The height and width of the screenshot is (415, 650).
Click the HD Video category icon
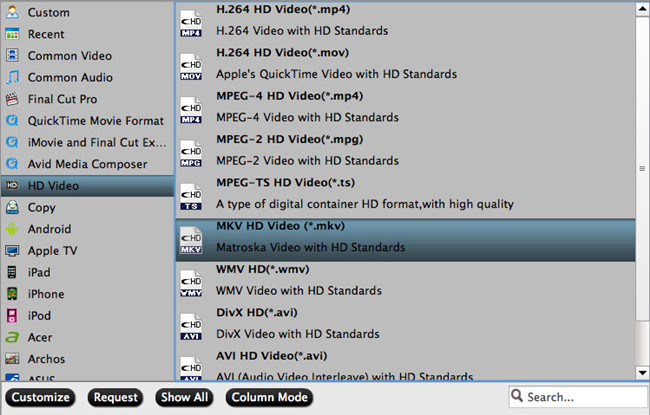click(x=12, y=185)
